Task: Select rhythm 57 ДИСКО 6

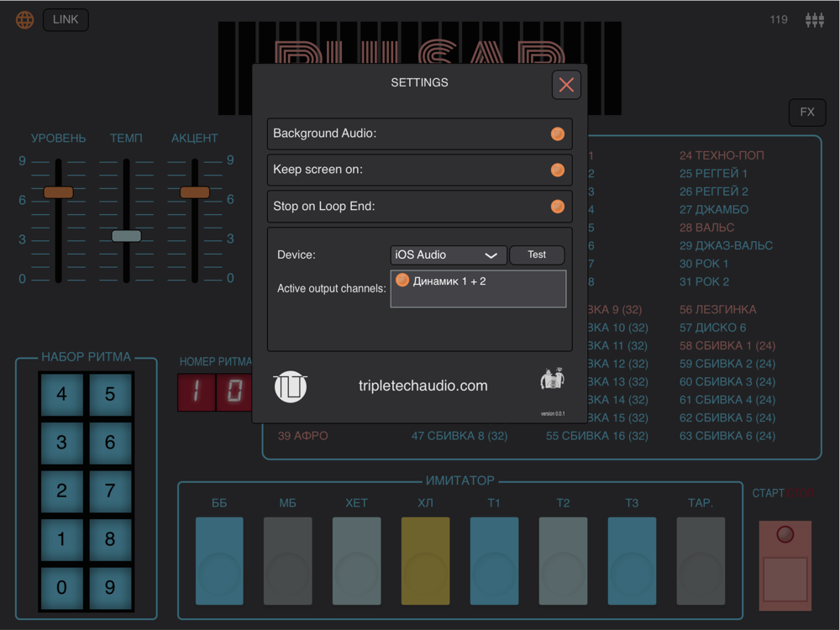Action: click(x=712, y=328)
